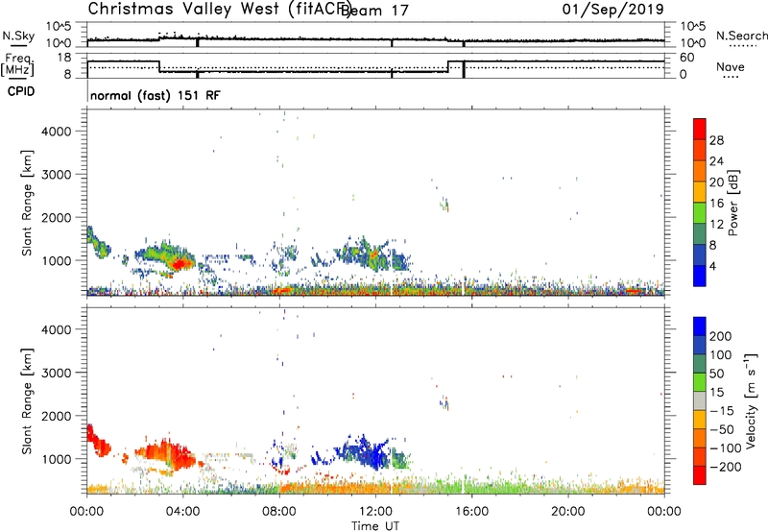Click the '16:00' time tick label
This screenshot has height=532, width=768.
click(x=471, y=512)
